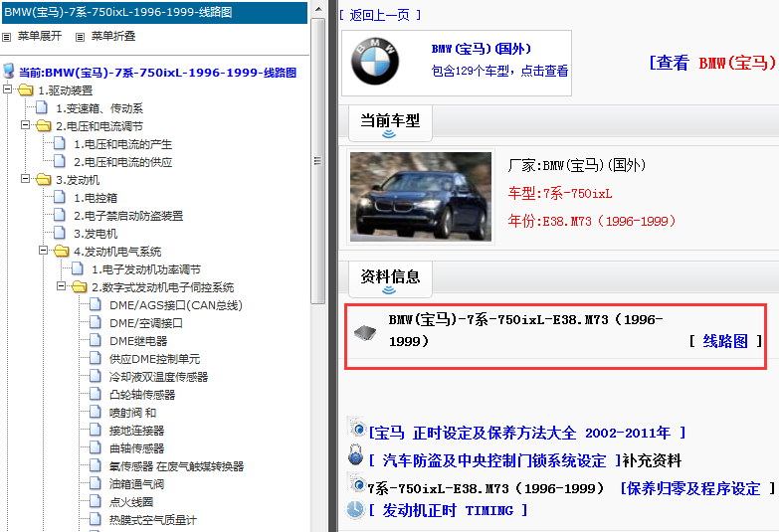Click the text BMW(宝马)-7系-750ixL-E38.M73（1996-1999）
This screenshot has width=779, height=532.
(525, 330)
